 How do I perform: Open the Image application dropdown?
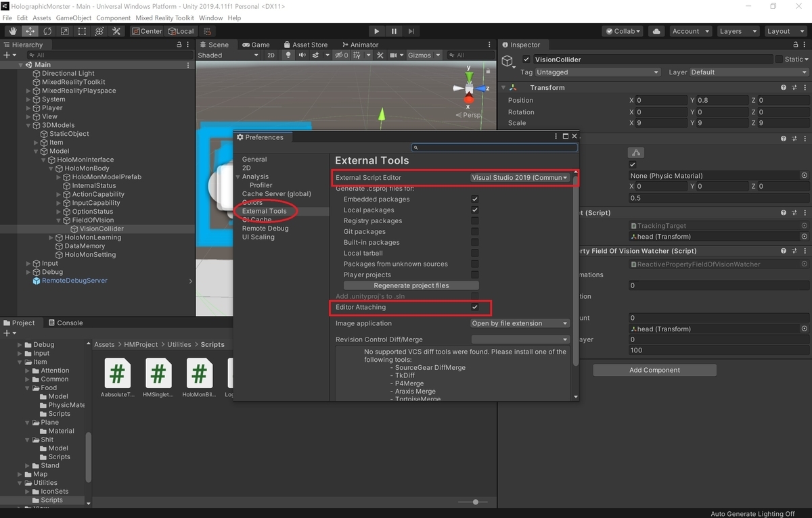point(520,323)
